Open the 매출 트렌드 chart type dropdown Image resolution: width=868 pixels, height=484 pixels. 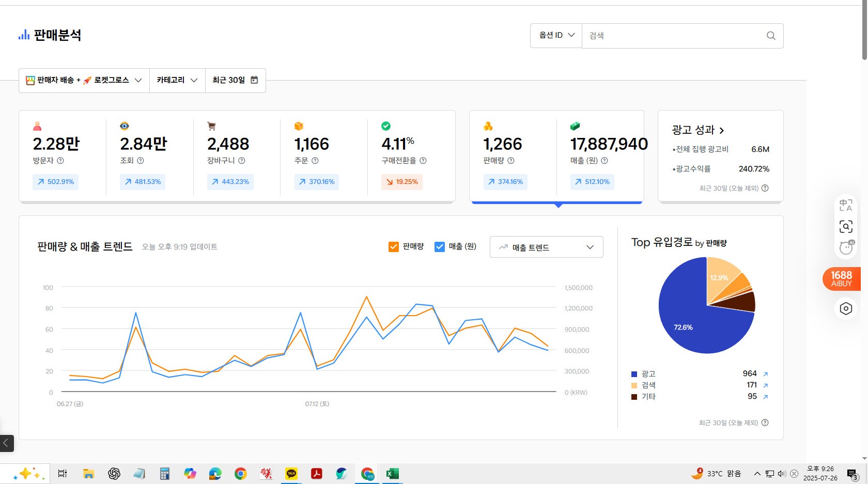546,247
